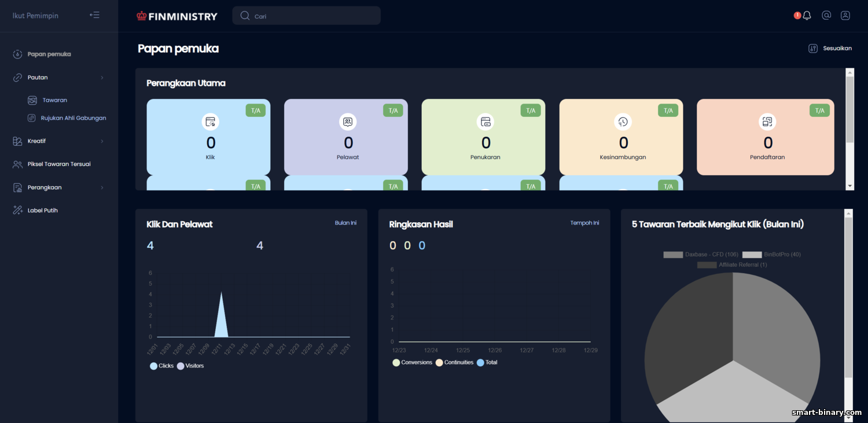Click the "Perangkaan Utama" section heading
Image resolution: width=868 pixels, height=423 pixels.
(x=186, y=83)
